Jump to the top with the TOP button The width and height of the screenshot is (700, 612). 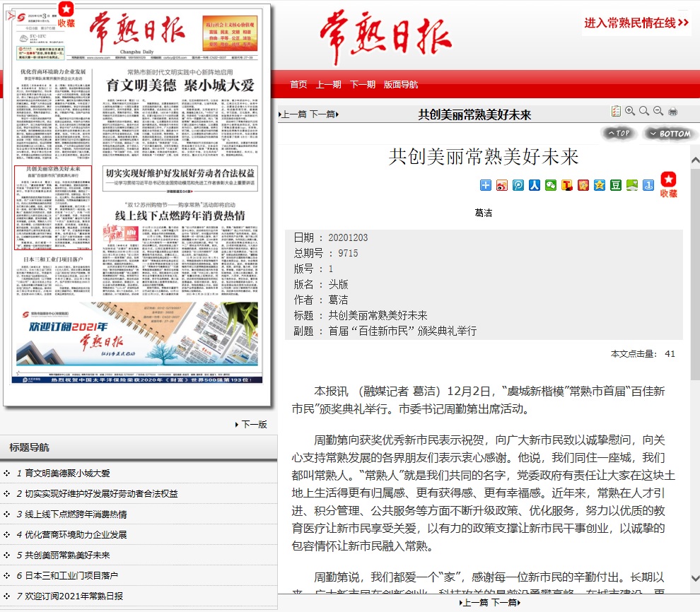pos(619,133)
